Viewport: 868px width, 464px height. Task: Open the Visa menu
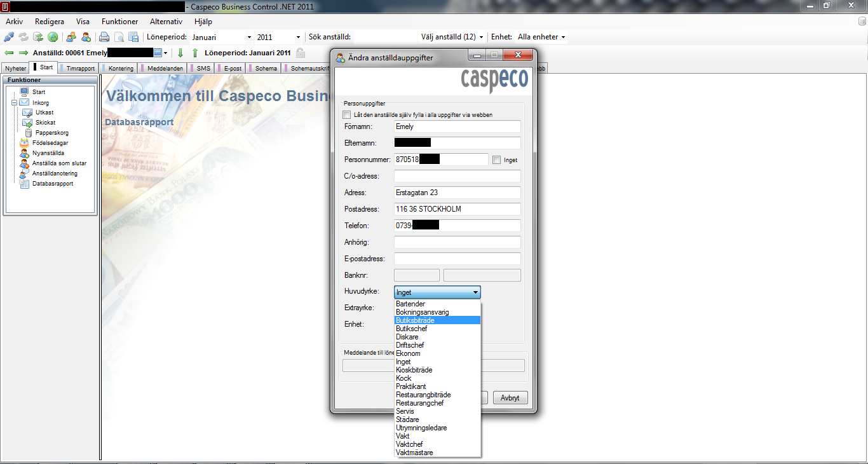click(83, 22)
